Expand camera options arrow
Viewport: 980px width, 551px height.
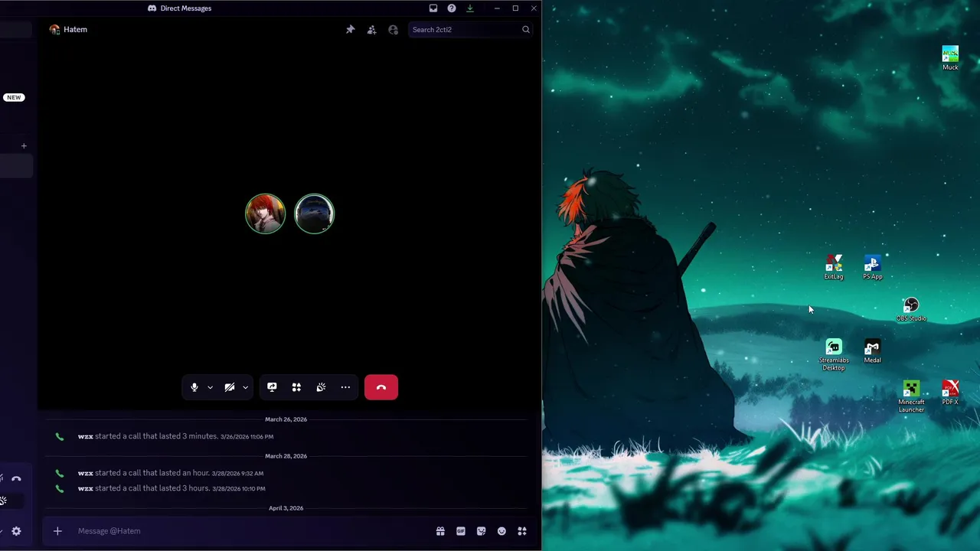[x=245, y=387]
